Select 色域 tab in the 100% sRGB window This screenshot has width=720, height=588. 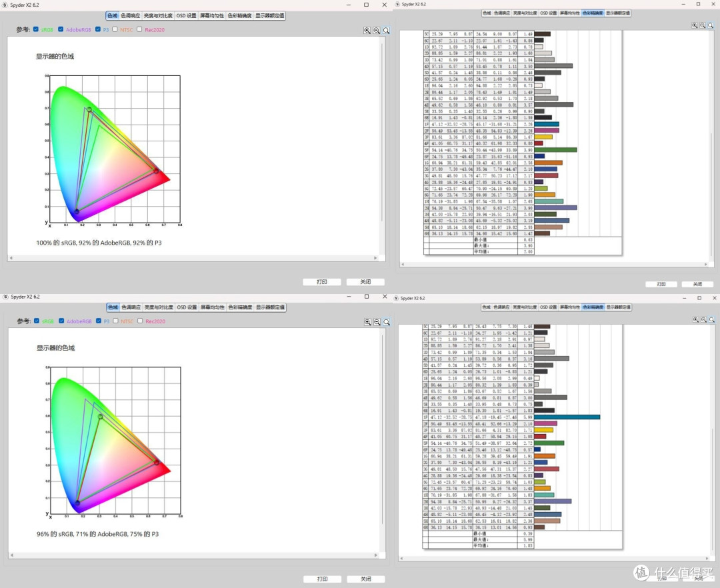click(113, 15)
